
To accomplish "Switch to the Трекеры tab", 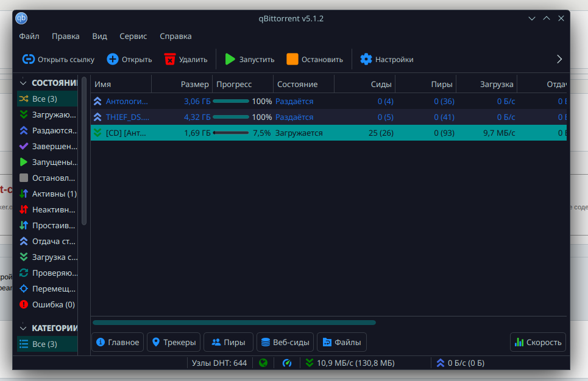I will 174,342.
